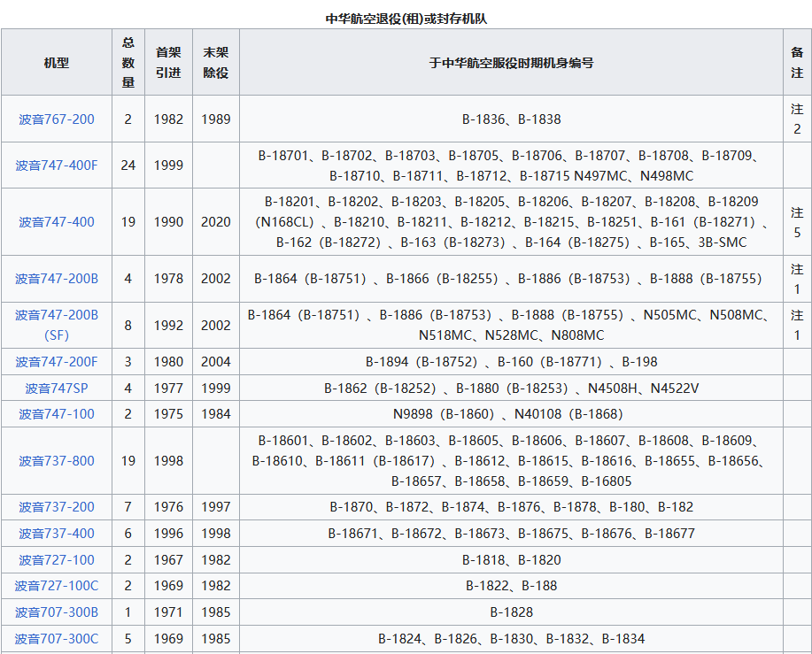812x654 pixels.
Task: Click the cell B-1822、B-188
Action: [x=511, y=586]
